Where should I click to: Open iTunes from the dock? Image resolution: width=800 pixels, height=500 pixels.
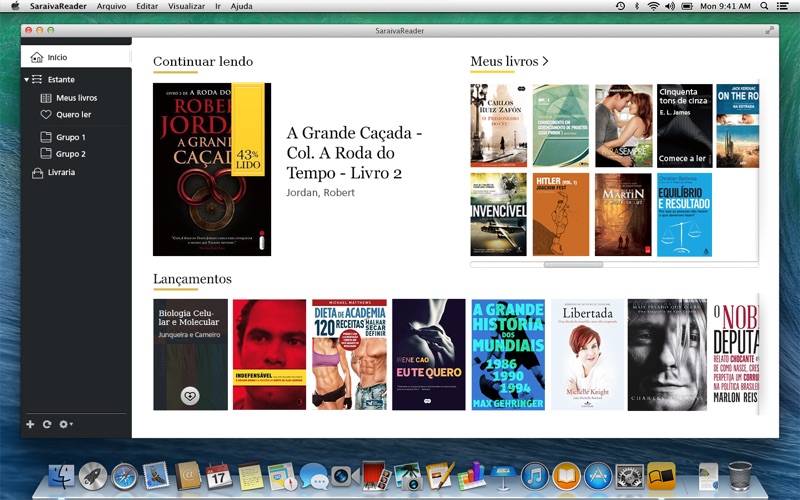click(534, 477)
